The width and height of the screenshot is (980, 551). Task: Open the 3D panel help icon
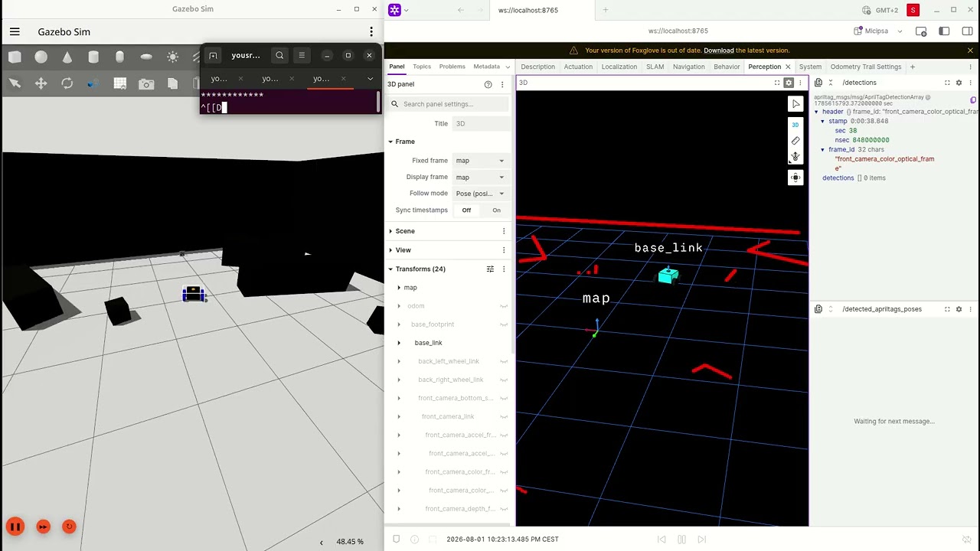click(x=488, y=84)
